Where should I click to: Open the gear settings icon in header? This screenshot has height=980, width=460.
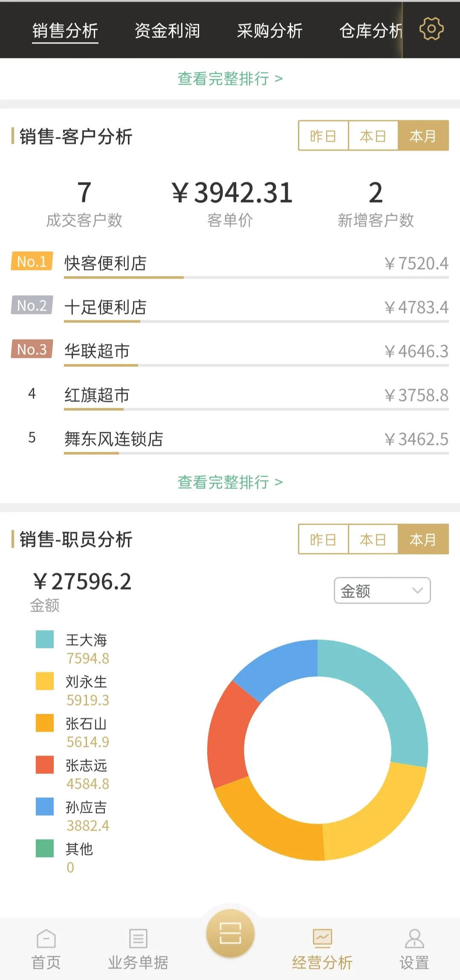click(x=431, y=29)
